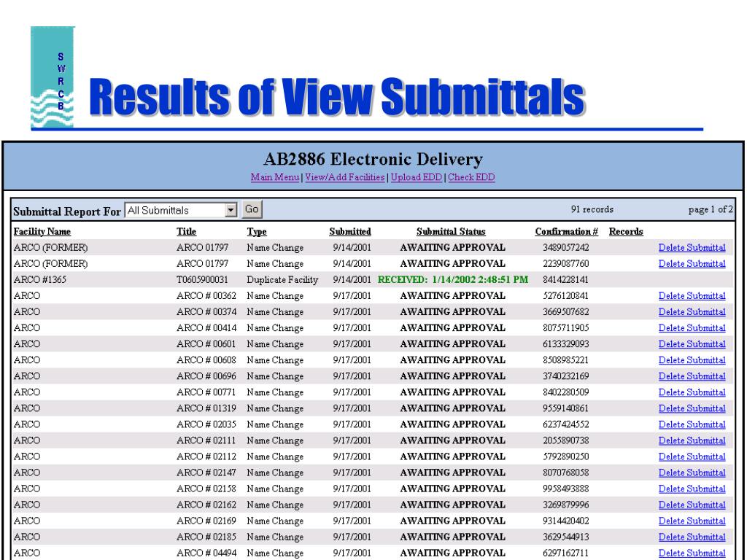Click title ARCO # 00771
Screen dimensions: 747x560
[x=206, y=392]
